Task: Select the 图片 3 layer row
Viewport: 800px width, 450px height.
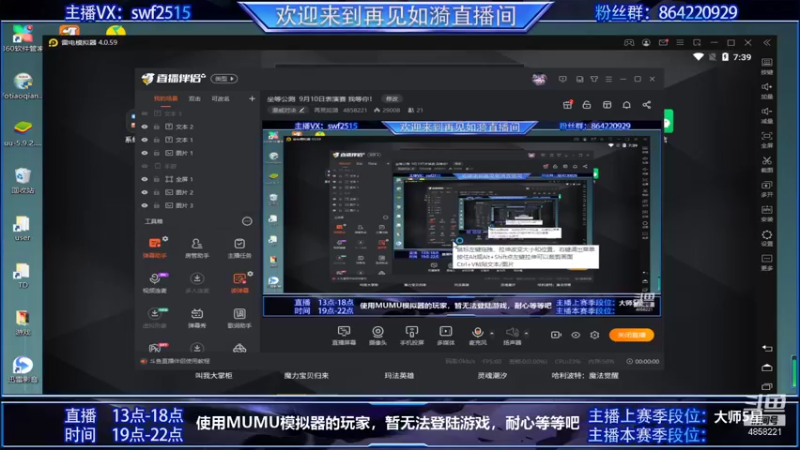Action: pyautogui.click(x=197, y=206)
